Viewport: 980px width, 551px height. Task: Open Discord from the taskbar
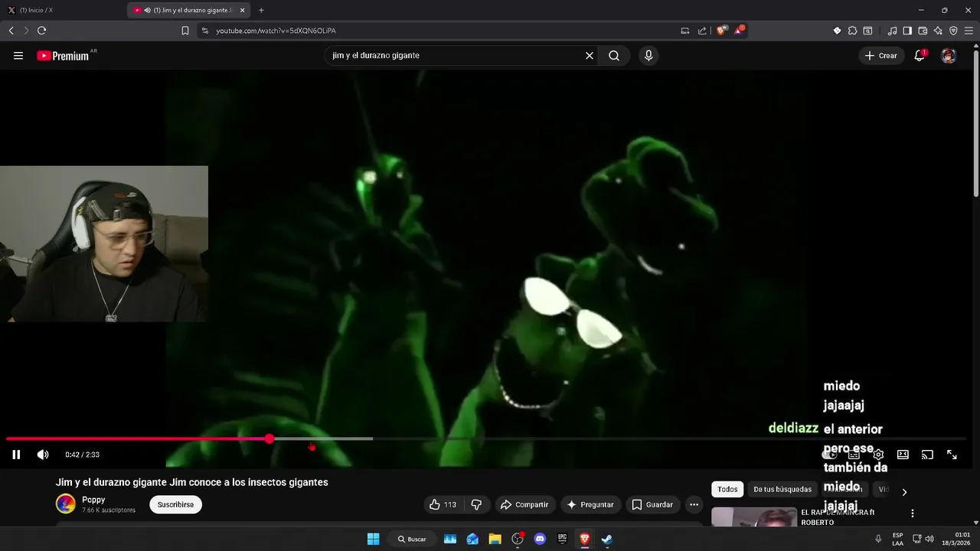540,539
